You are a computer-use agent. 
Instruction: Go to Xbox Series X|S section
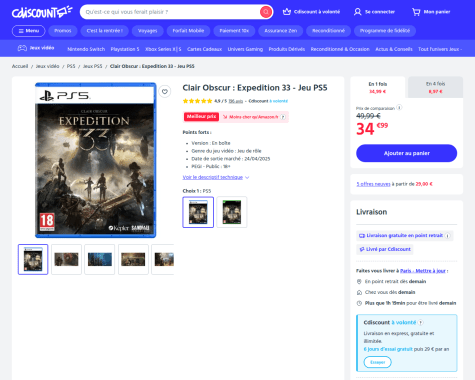click(163, 49)
